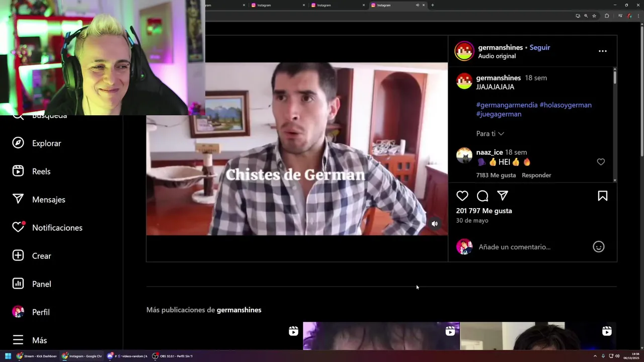Open the Chrome extensions puzzle icon

point(607,16)
